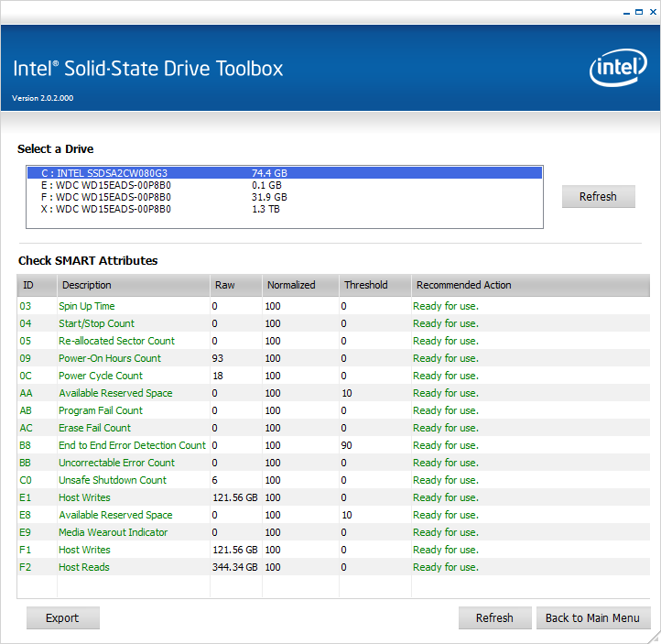Click the Intel logo icon
The width and height of the screenshot is (661, 644).
618,70
